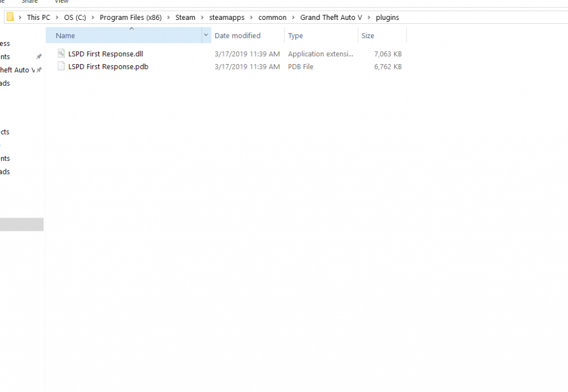Expand chevron after Steam breadcrumb

click(202, 18)
